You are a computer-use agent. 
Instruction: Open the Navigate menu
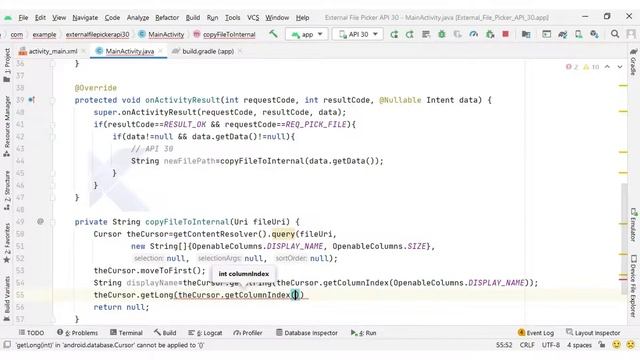click(85, 18)
